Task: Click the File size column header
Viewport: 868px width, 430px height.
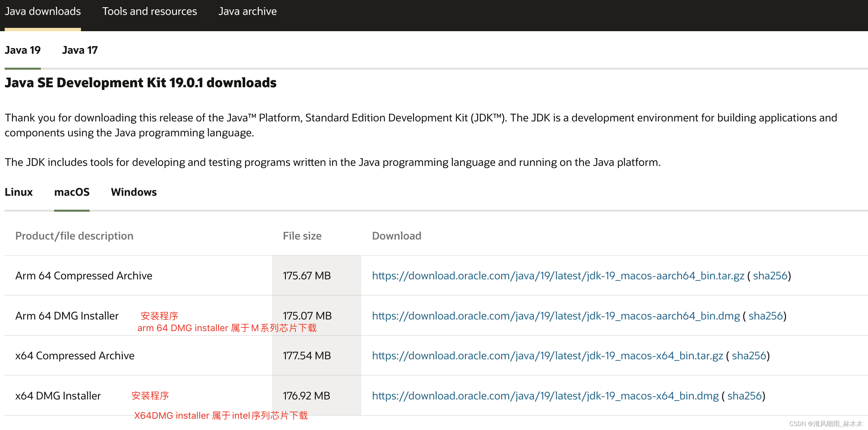Action: coord(302,236)
